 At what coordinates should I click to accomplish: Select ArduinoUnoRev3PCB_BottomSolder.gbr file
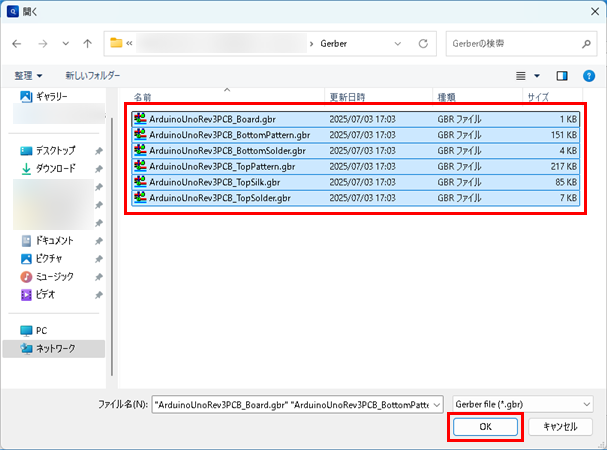[355, 151]
